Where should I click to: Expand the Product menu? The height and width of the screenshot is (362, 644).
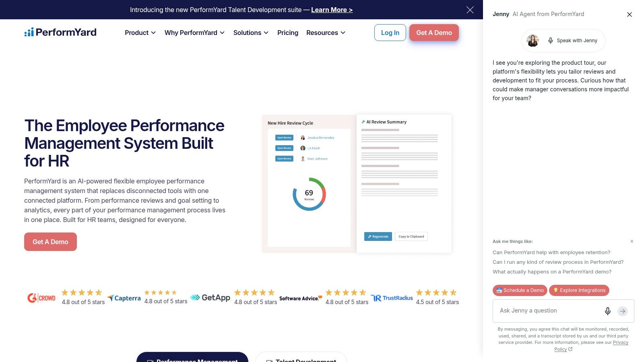click(x=140, y=33)
